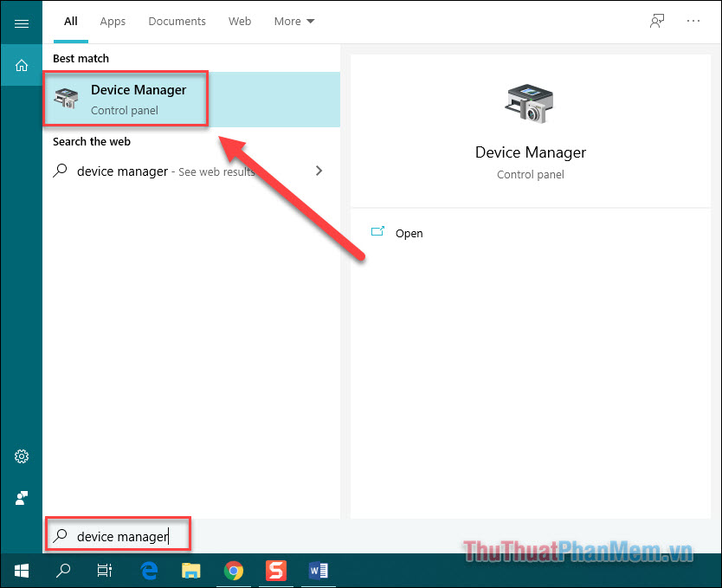Launch Google Chrome from the taskbar
Viewport: 722px width, 588px height.
(x=234, y=571)
